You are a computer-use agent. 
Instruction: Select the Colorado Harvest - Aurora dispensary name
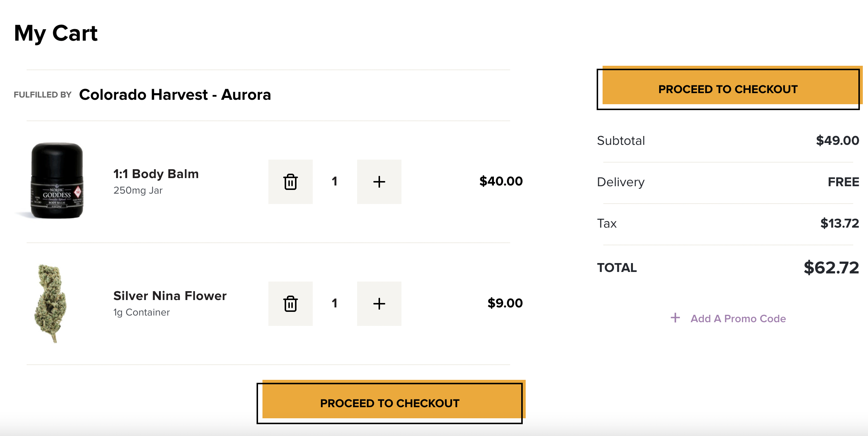click(x=175, y=95)
